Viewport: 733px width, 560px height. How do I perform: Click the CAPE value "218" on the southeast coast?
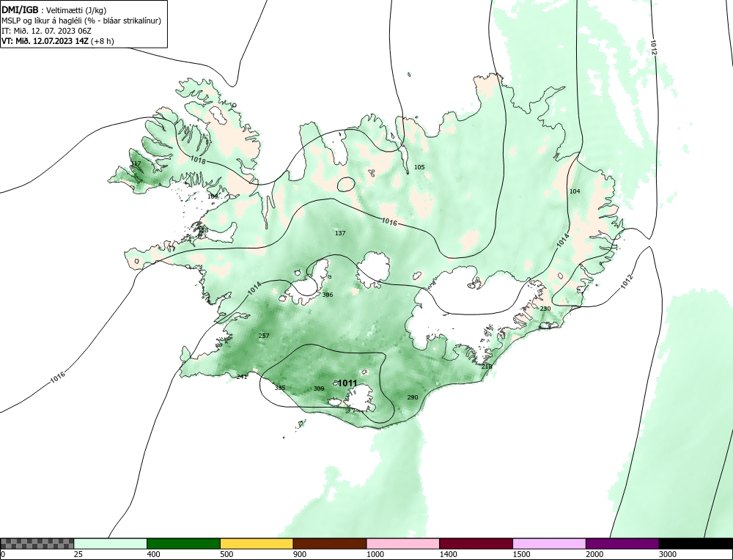click(x=487, y=366)
